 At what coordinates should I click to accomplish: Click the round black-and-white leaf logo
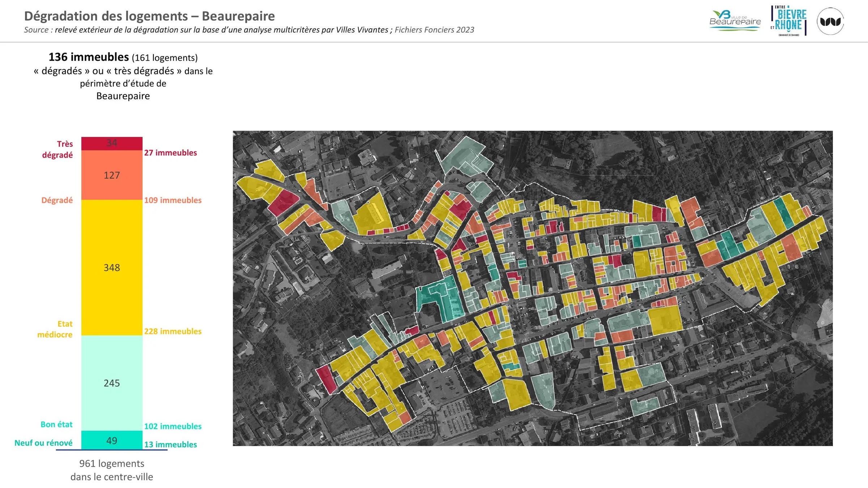click(830, 21)
